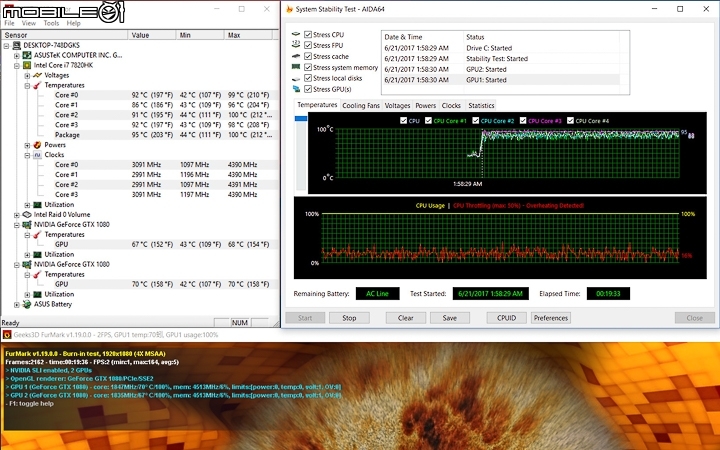Click the flame icon beside Powers
Screen dimensions: 720x450
[38, 145]
